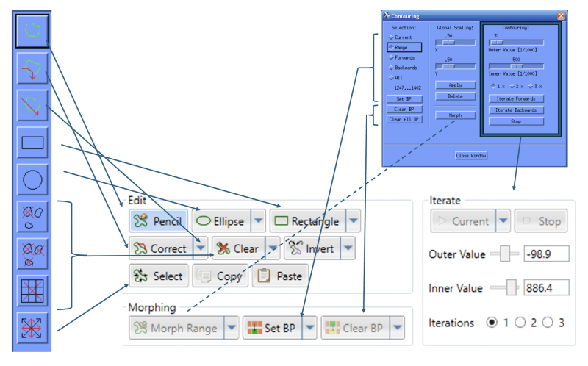This screenshot has width=588, height=366.
Task: Click the crossed-out grid clear icon
Action: [32, 291]
